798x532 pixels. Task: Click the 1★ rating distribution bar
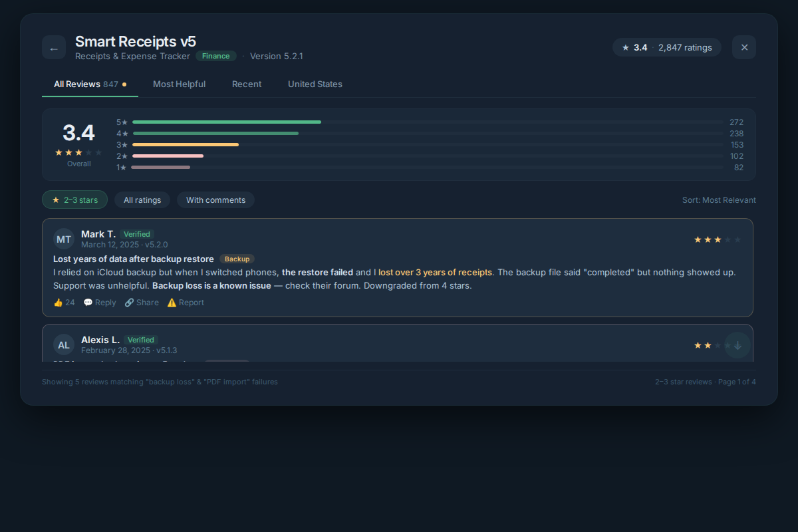point(428,168)
